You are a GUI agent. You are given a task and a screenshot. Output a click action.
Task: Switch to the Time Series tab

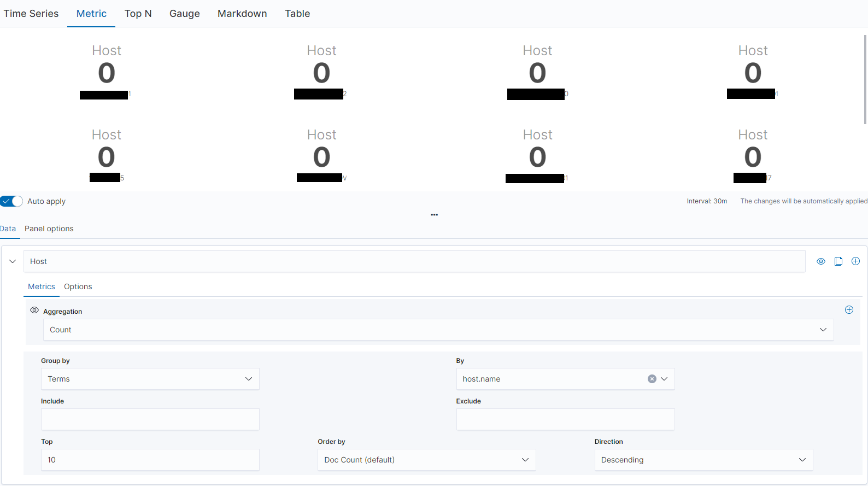[31, 14]
